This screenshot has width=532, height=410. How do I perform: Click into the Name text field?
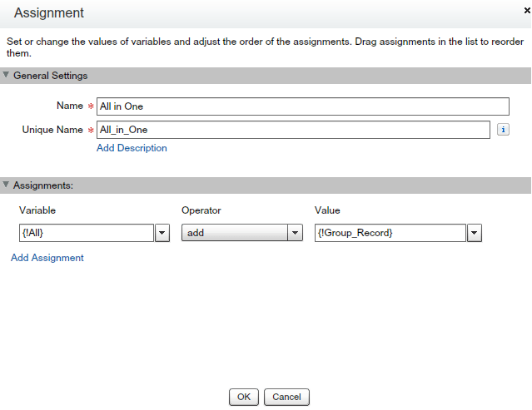tap(302, 106)
